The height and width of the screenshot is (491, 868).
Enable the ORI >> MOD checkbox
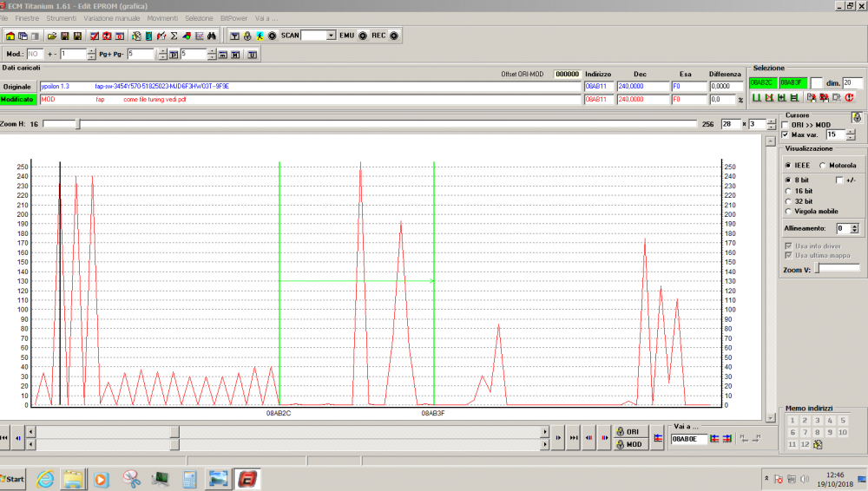click(x=786, y=125)
